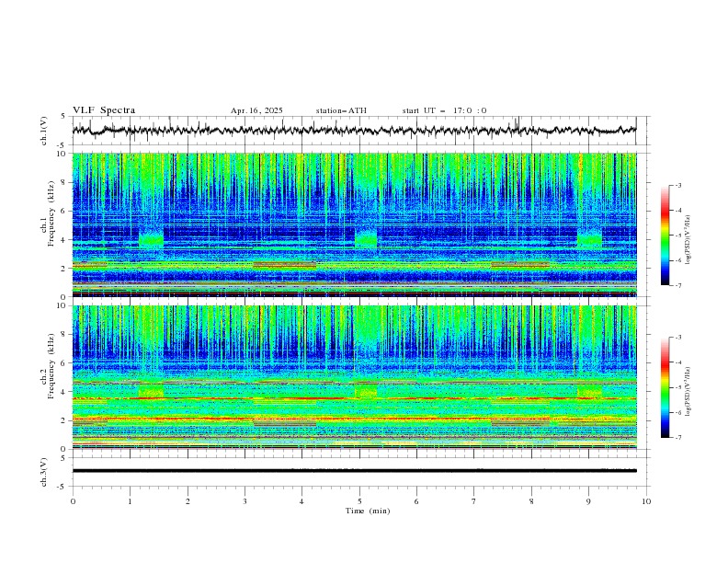Click the upper "log(PSD)(V²/Hz)" color bar label
This screenshot has height=563, width=728.
click(688, 240)
